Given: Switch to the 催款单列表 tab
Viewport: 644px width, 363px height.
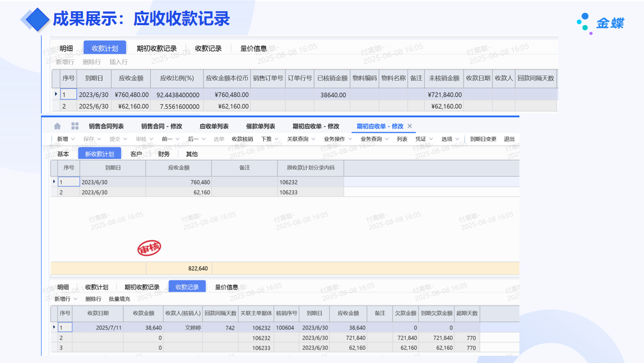Looking at the screenshot, I should coord(260,126).
